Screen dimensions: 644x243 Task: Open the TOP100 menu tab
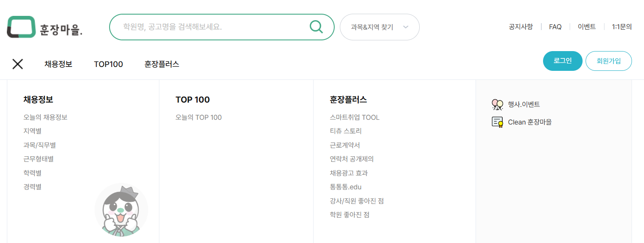pyautogui.click(x=108, y=64)
